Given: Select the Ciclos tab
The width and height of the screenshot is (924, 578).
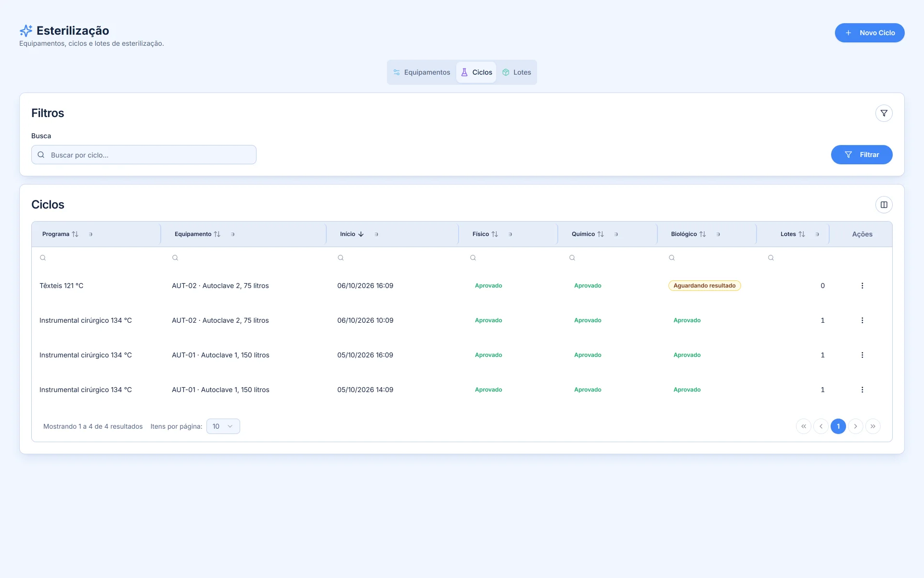Looking at the screenshot, I should click(476, 72).
